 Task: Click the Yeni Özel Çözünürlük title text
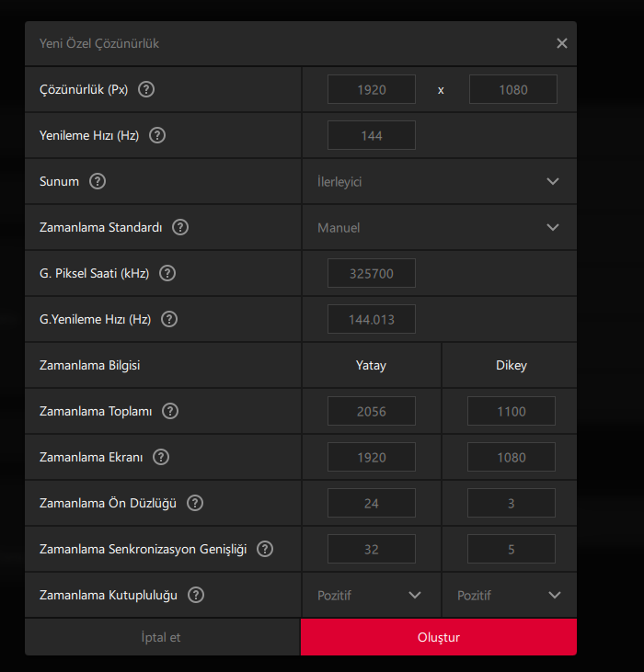(99, 43)
